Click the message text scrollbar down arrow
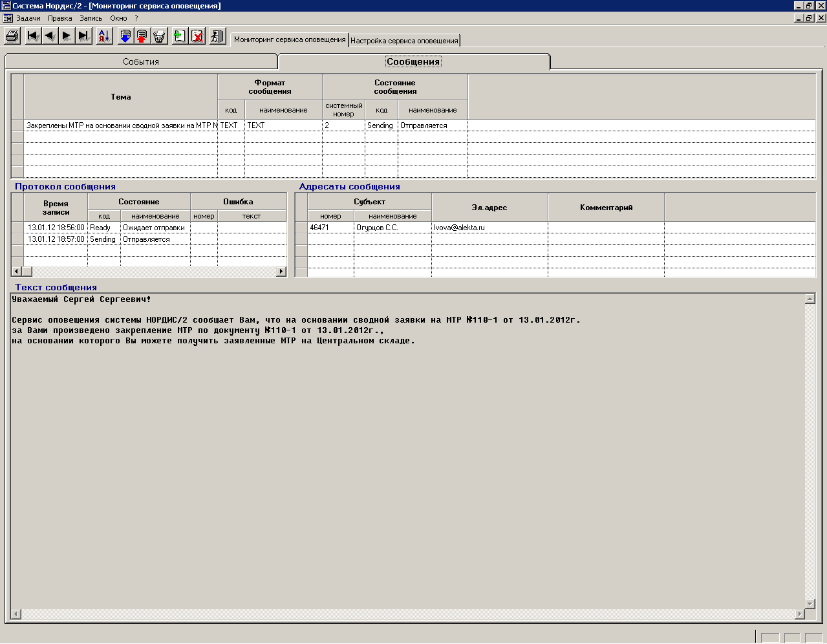Viewport: 827px width, 644px height. (810, 604)
